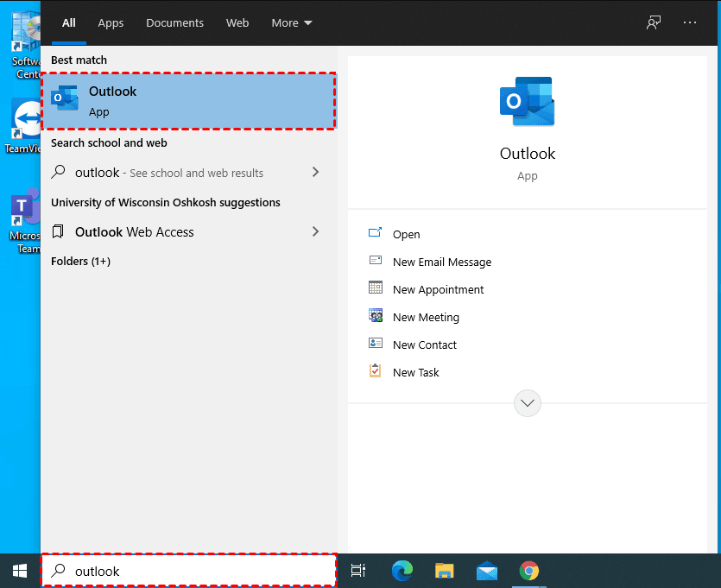Open the Mail app in taskbar
721x588 pixels.
click(x=487, y=570)
